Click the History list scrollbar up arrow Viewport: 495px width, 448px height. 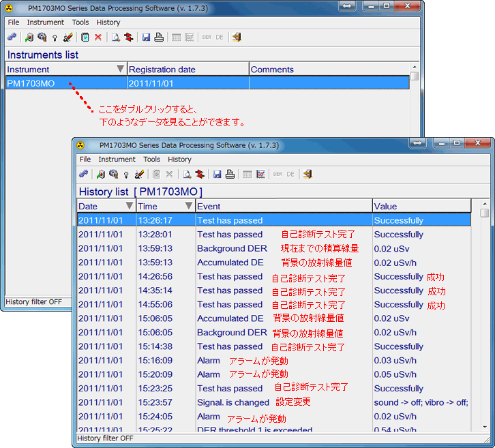point(485,204)
